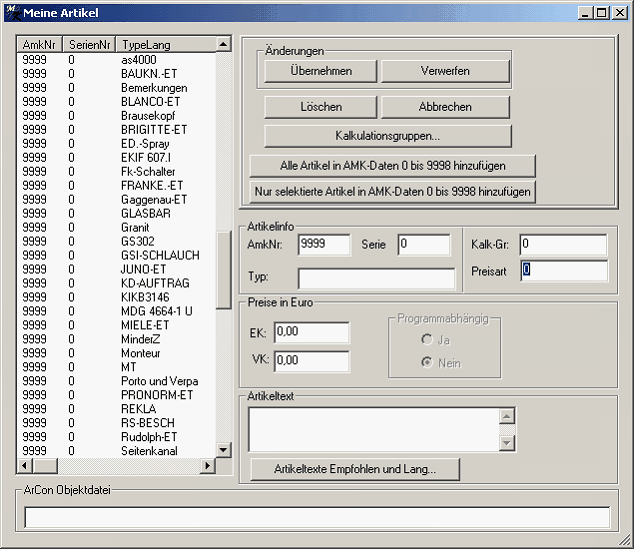Image resolution: width=635 pixels, height=550 pixels.
Task: Click the SerienNr column header
Action: (88, 45)
